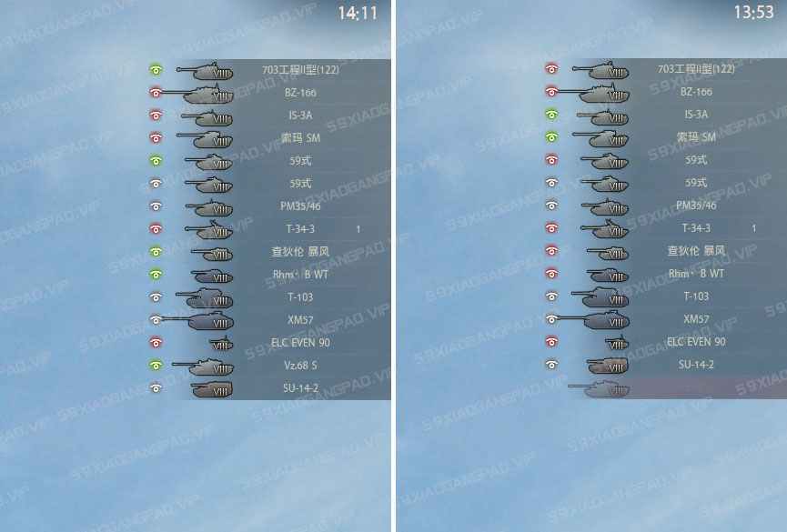Toggle the red eye beside Rhm.-B WT

(551, 274)
